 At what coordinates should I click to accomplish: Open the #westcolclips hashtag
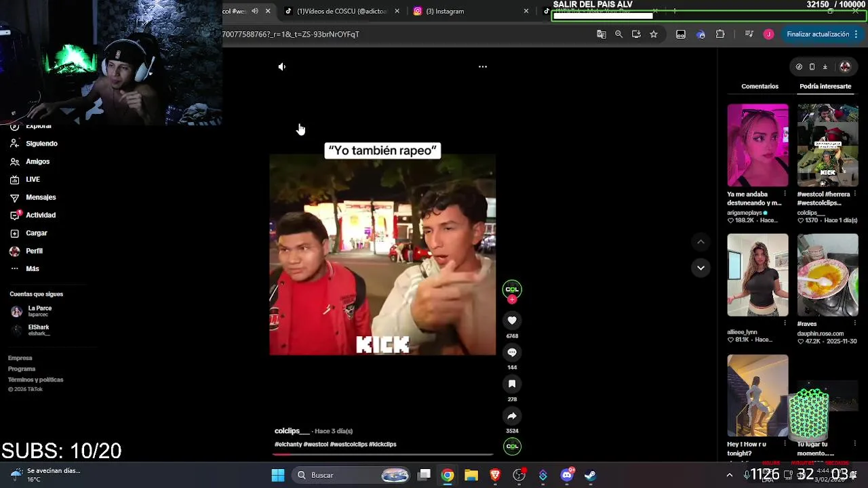click(x=349, y=445)
